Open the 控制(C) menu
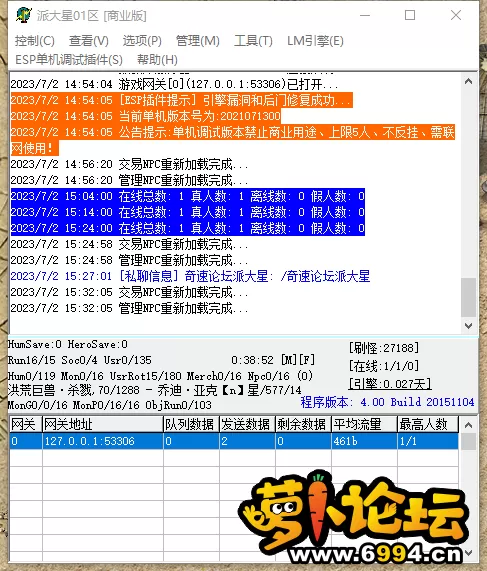 [35, 41]
